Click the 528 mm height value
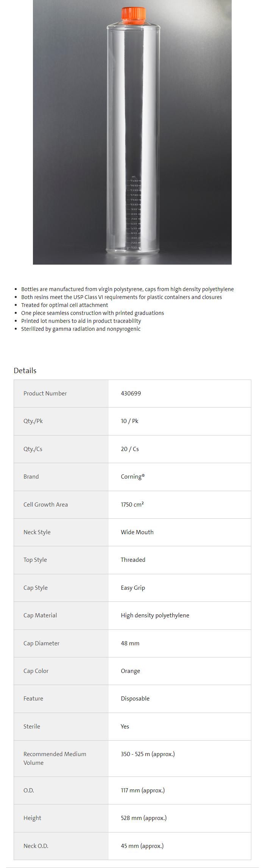The image size is (265, 868). (143, 818)
